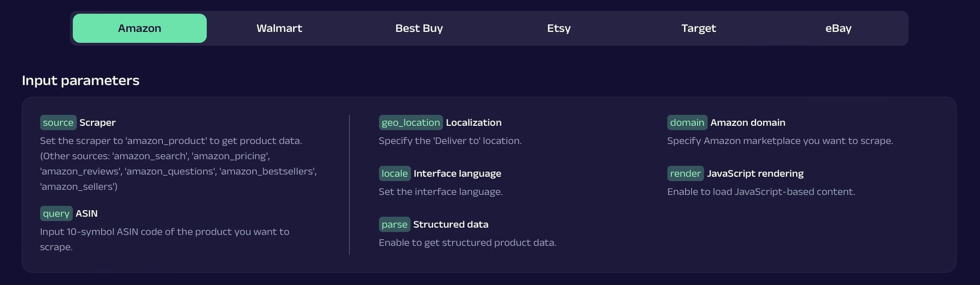Choose the Target tab

click(x=699, y=28)
